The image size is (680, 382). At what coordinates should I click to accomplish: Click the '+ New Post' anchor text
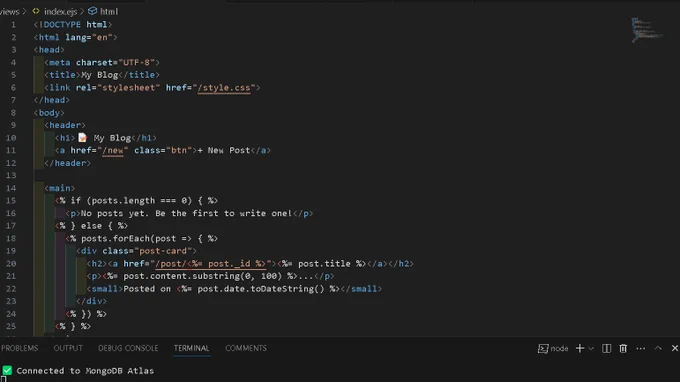(224, 150)
